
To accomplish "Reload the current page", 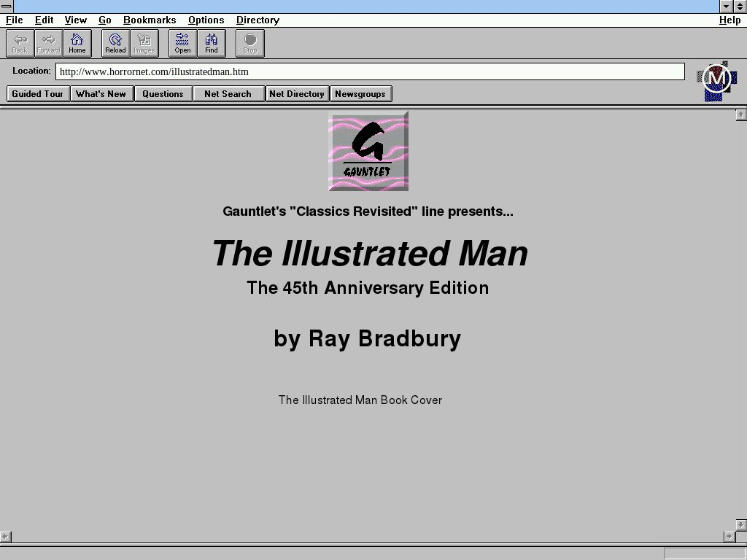I will point(115,43).
